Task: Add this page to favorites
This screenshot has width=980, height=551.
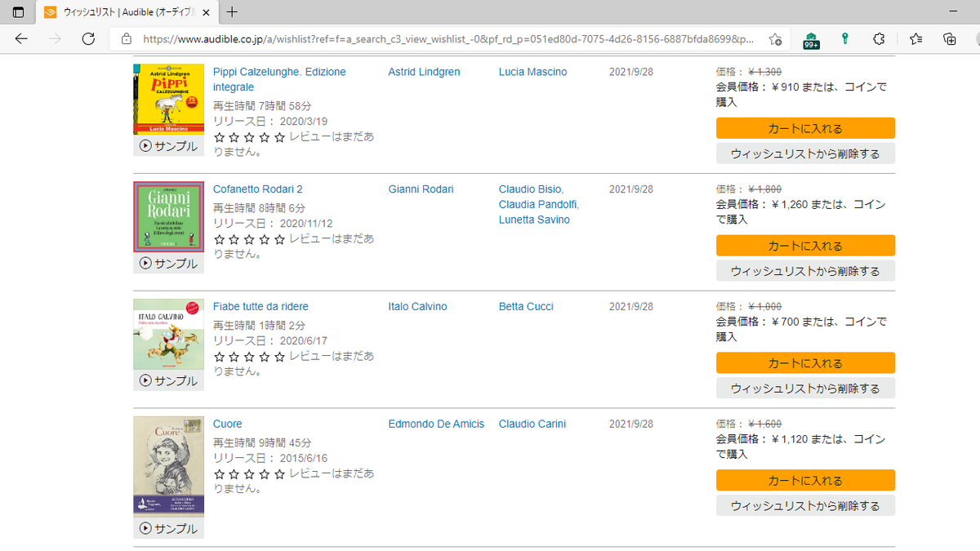Action: point(775,38)
